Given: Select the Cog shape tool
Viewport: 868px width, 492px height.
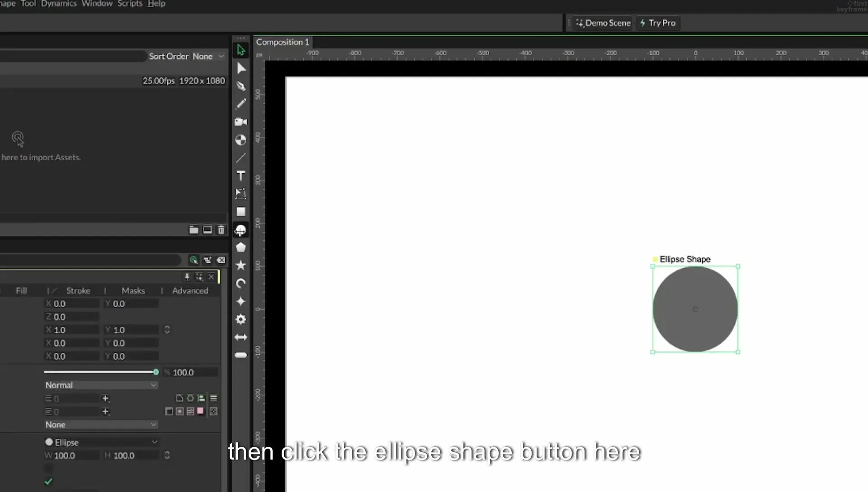Looking at the screenshot, I should (x=241, y=319).
